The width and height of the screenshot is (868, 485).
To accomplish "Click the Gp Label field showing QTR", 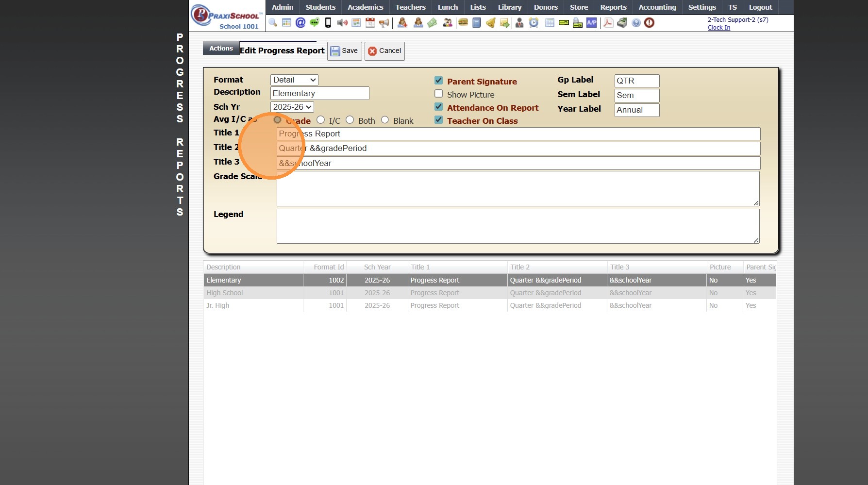I will (x=637, y=81).
